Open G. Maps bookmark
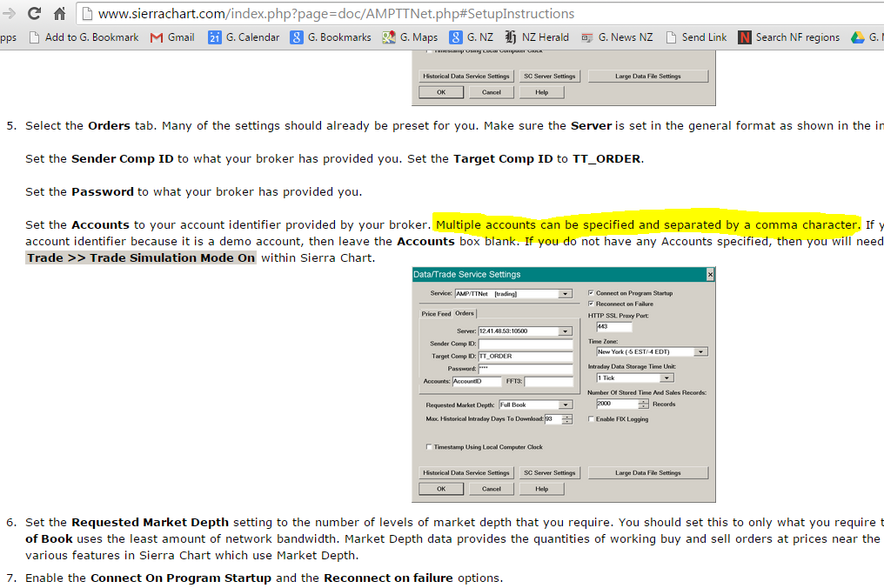 [410, 37]
